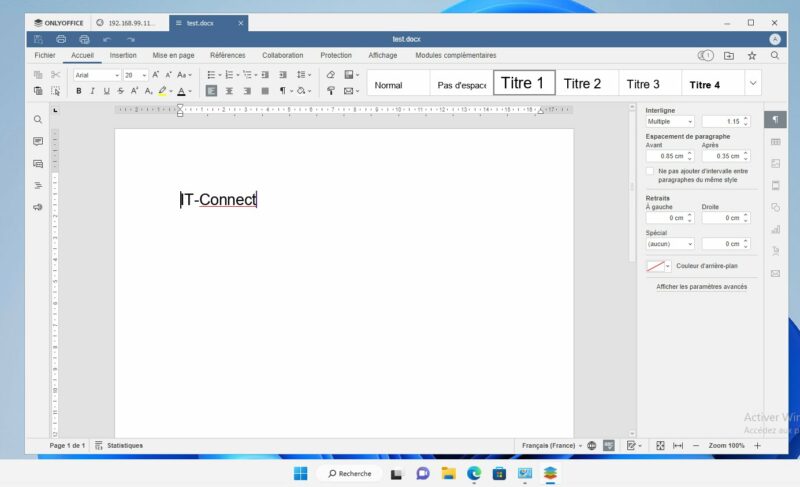Screen dimensions: 800x487
Task: Click the Multilevel list icon
Action: coord(247,75)
